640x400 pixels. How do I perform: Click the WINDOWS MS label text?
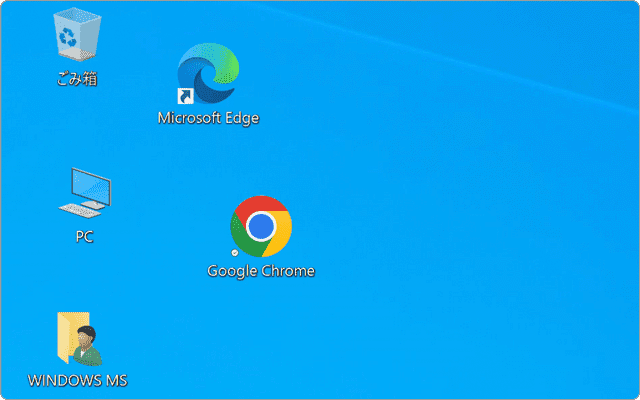coord(78,380)
